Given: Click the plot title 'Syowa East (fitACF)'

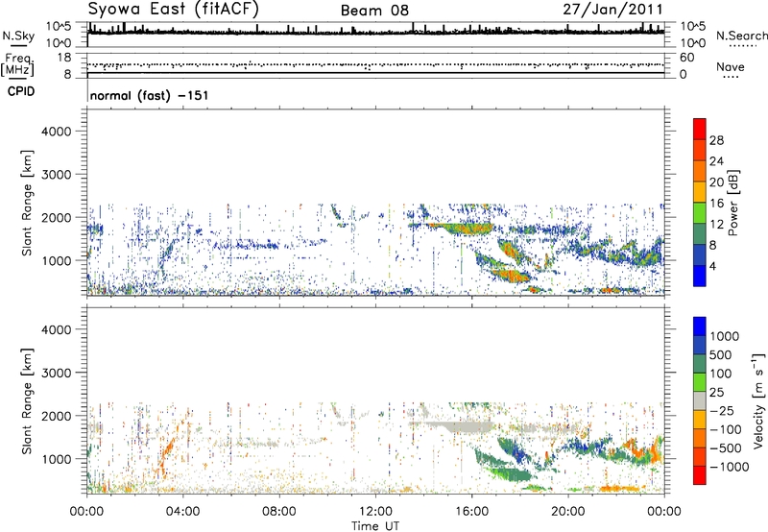Looking at the screenshot, I should [174, 9].
